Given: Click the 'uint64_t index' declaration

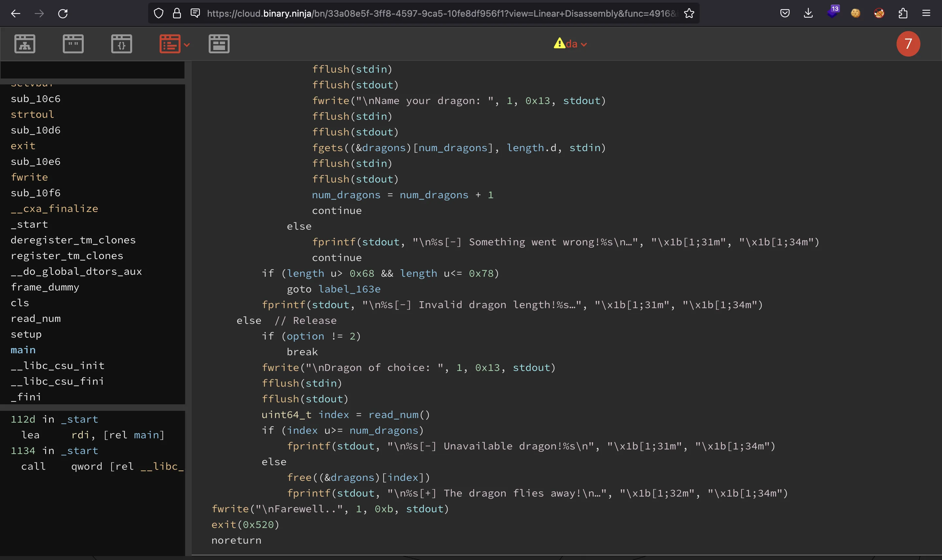Looking at the screenshot, I should (x=305, y=415).
